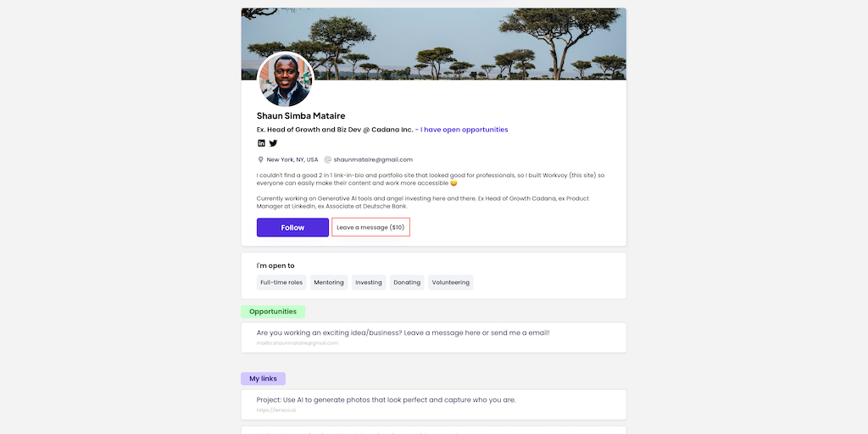Select the Investing tag
868x434 pixels.
pyautogui.click(x=369, y=282)
